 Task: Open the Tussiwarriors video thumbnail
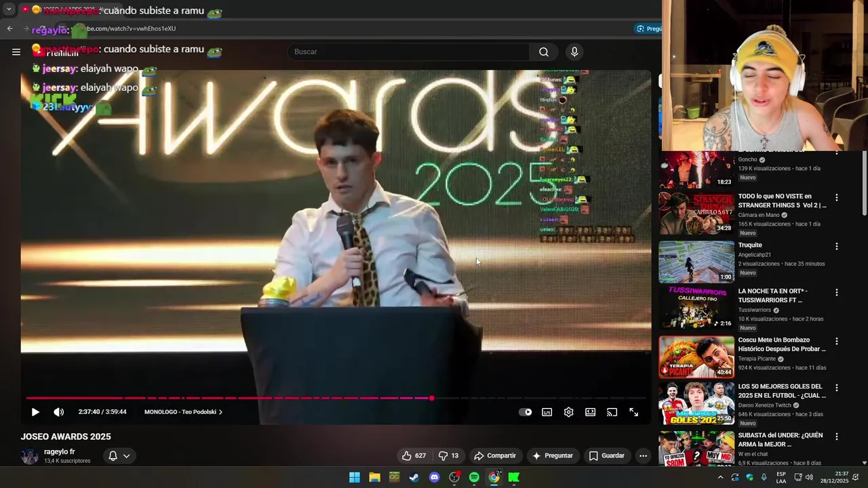696,308
